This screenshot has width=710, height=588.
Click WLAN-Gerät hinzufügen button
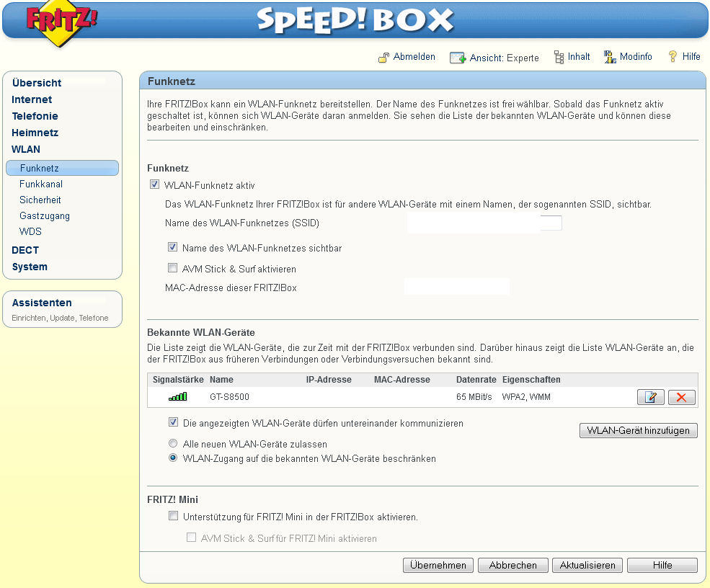(639, 430)
